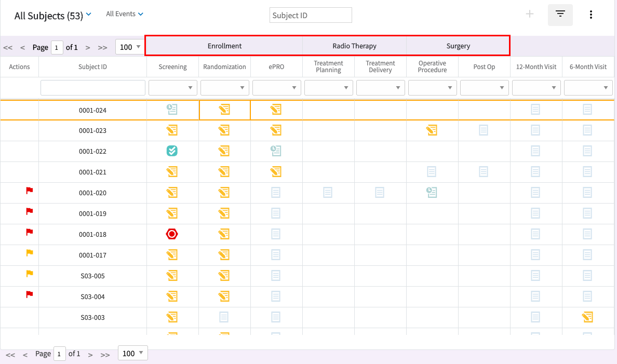Go to last page using top >> button
The image size is (617, 364).
click(102, 47)
